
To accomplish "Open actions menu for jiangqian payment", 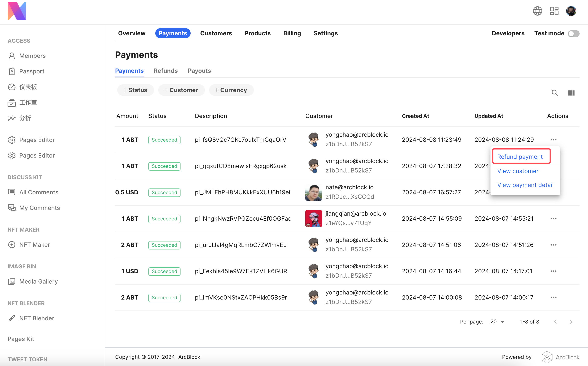I will [553, 219].
